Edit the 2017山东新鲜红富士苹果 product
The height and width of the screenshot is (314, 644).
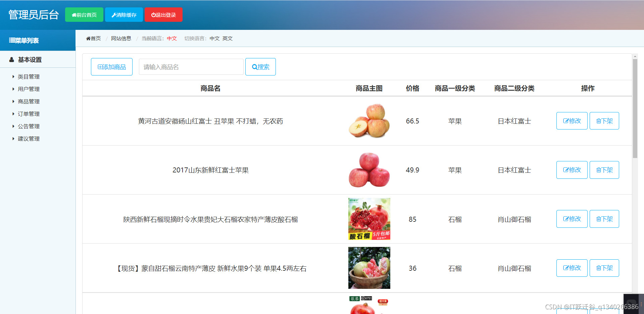572,170
